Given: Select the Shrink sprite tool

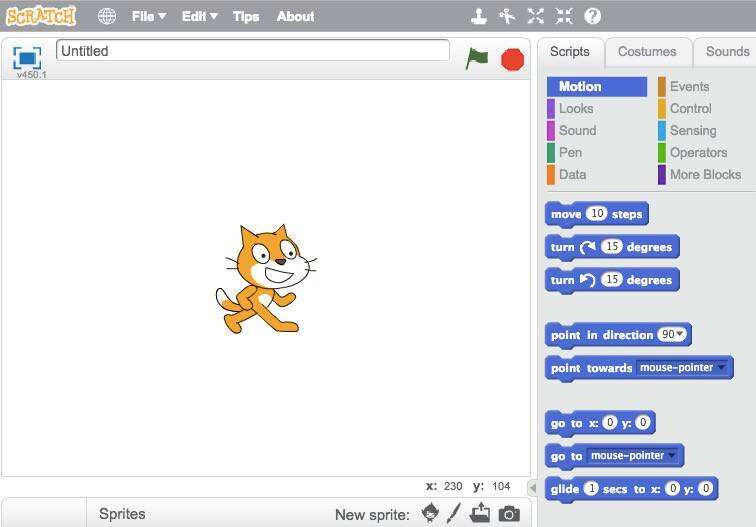Looking at the screenshot, I should [564, 16].
